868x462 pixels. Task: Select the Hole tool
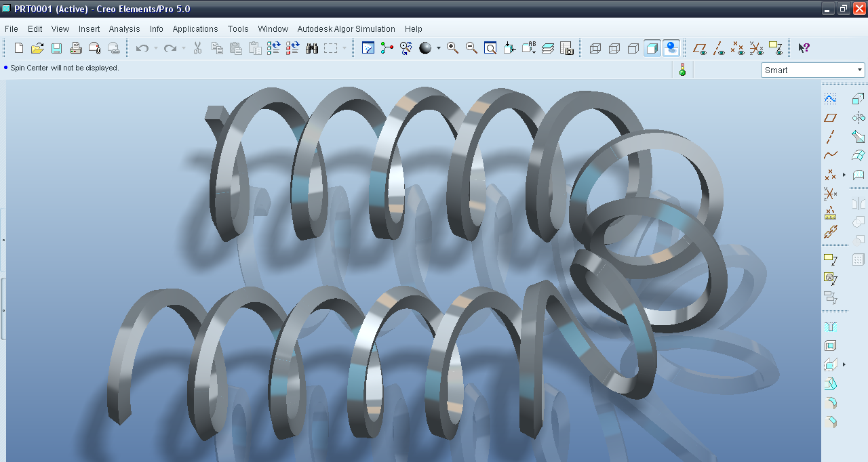[830, 325]
